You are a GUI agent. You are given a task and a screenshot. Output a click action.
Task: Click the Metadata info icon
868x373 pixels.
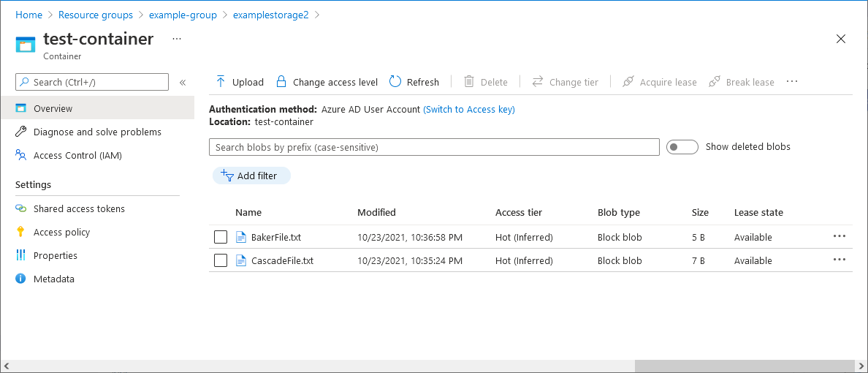point(20,279)
